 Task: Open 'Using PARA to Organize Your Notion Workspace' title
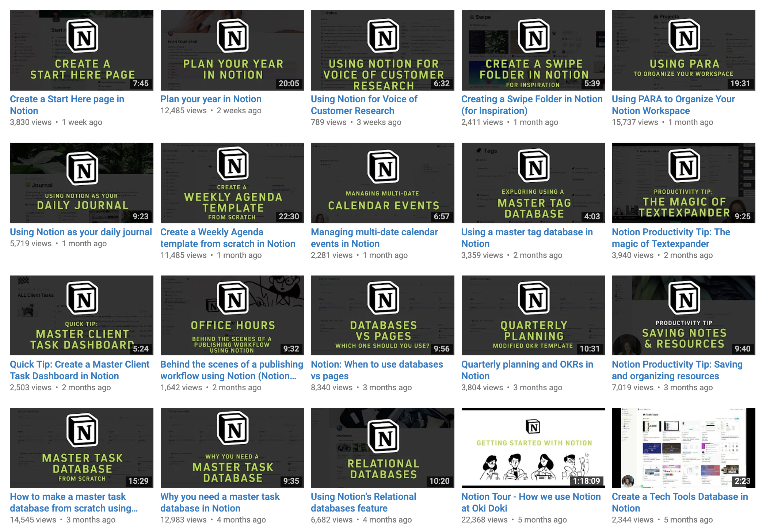click(x=673, y=105)
